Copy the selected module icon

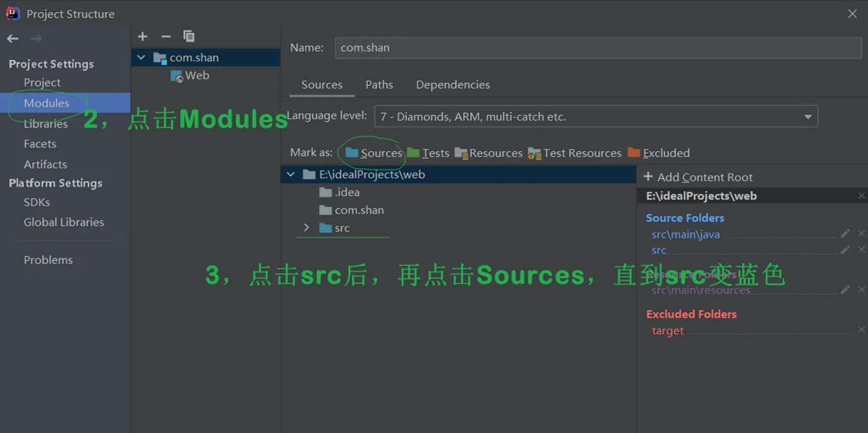(189, 36)
